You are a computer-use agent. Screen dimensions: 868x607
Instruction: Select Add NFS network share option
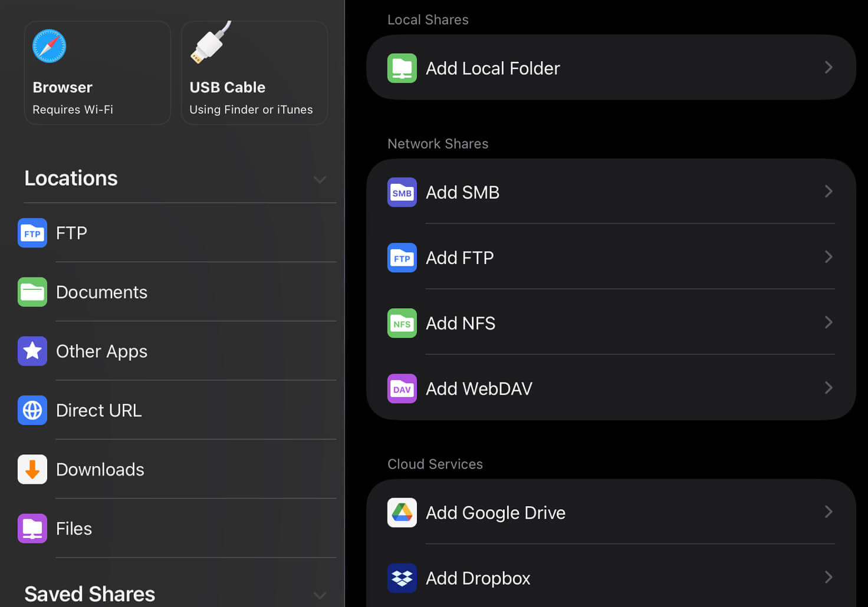461,323
